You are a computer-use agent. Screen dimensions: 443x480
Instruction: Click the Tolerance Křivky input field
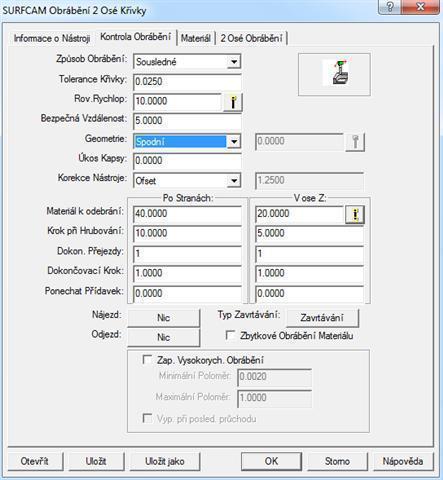click(x=187, y=82)
